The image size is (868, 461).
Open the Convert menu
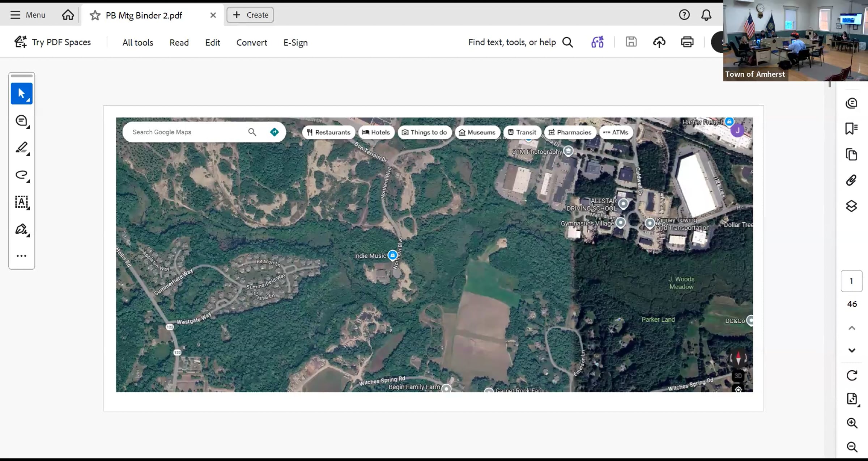click(252, 42)
